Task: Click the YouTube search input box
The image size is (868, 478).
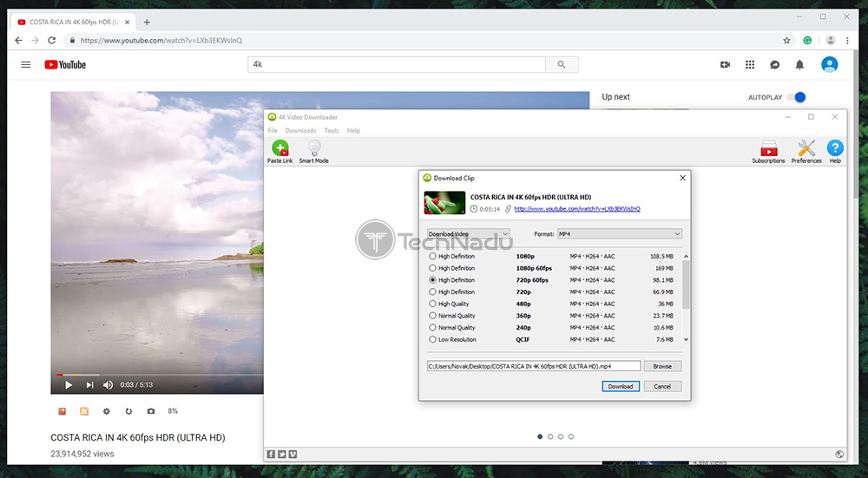Action: (397, 65)
